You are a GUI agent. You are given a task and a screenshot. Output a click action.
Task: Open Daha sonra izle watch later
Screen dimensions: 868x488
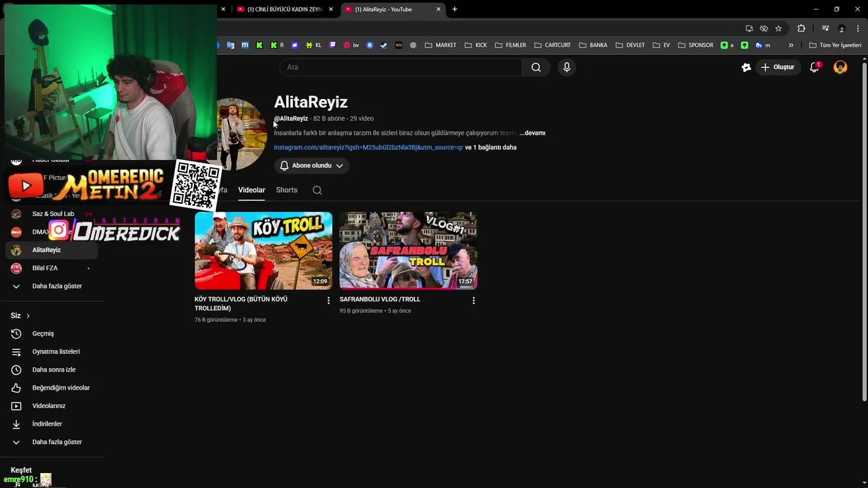[x=52, y=369]
